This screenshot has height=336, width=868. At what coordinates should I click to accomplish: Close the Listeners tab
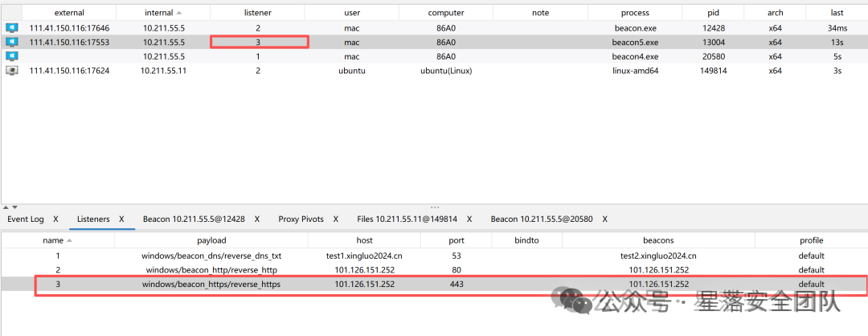tap(122, 219)
